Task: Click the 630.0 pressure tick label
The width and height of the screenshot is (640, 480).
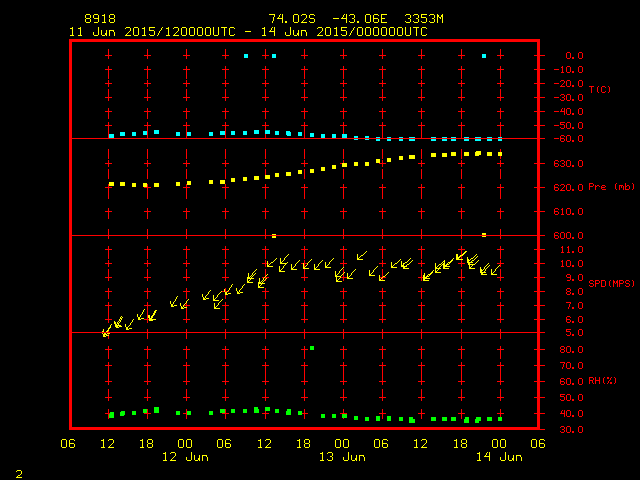Action: [x=569, y=164]
